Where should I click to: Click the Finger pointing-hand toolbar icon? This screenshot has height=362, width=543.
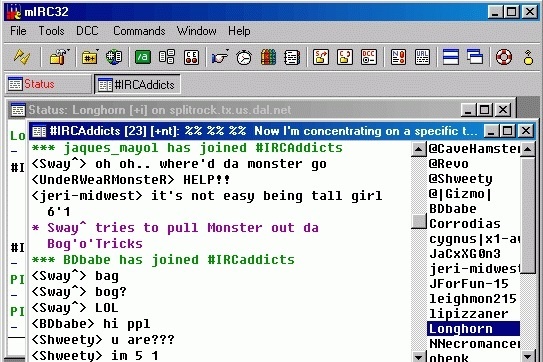tap(220, 57)
